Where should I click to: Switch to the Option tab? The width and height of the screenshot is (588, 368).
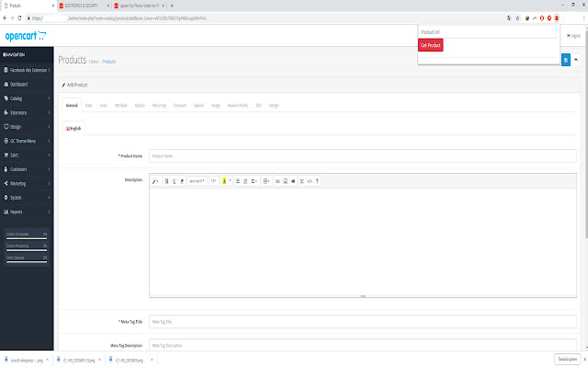[140, 106]
